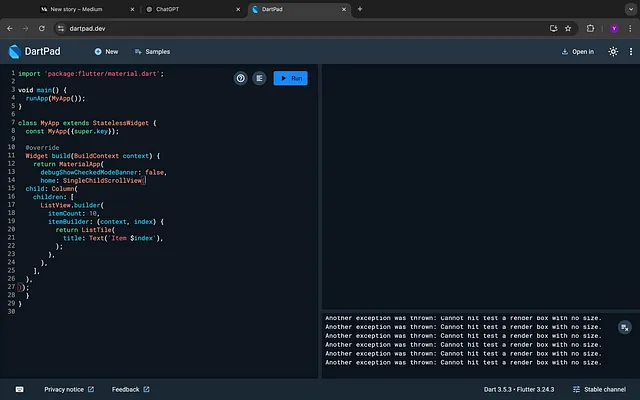Click the 'Widget build(BuildContext context)' line
The image size is (640, 400).
pyautogui.click(x=93, y=156)
